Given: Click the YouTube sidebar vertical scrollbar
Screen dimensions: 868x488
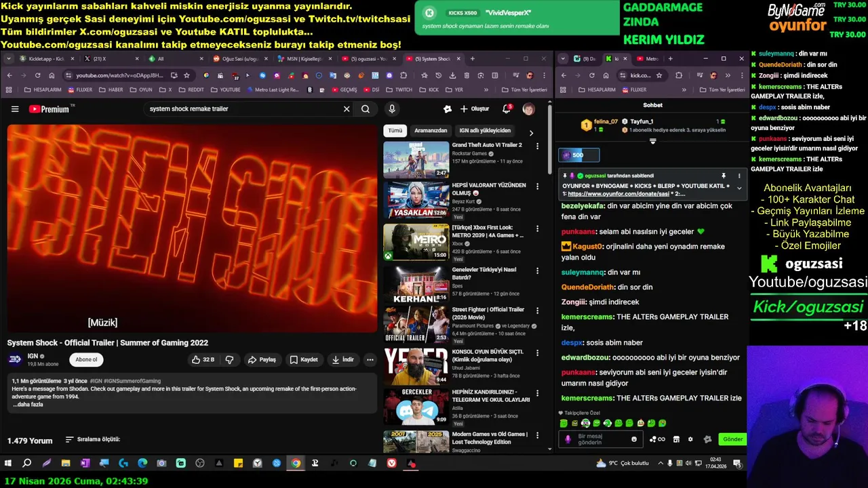Looking at the screenshot, I should pyautogui.click(x=549, y=140).
